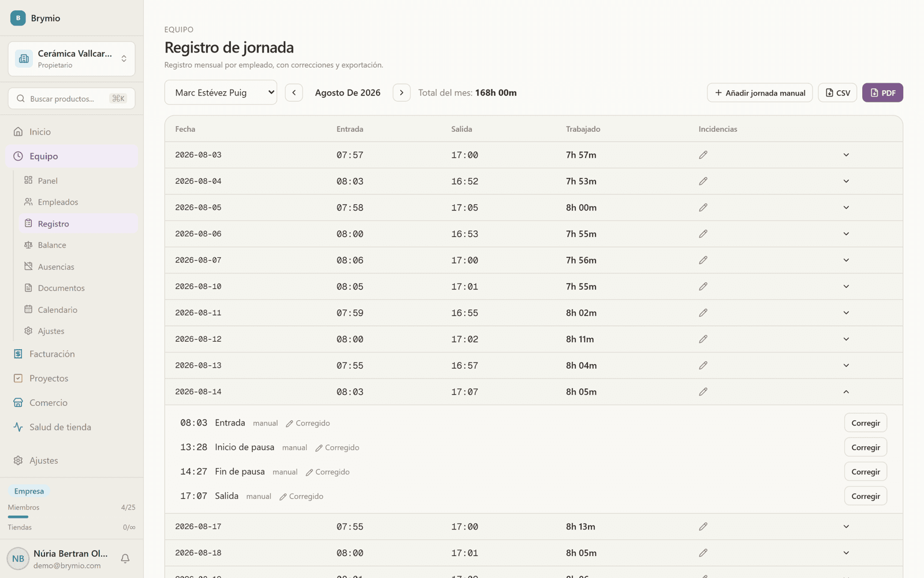Click pencil icon for 2026-08-05 row
This screenshot has width=924, height=578.
703,208
